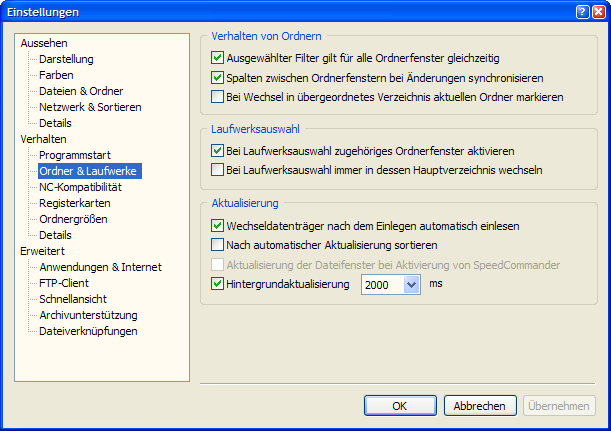Select 'Ordner & Laufwerke' tree entry

[90, 171]
